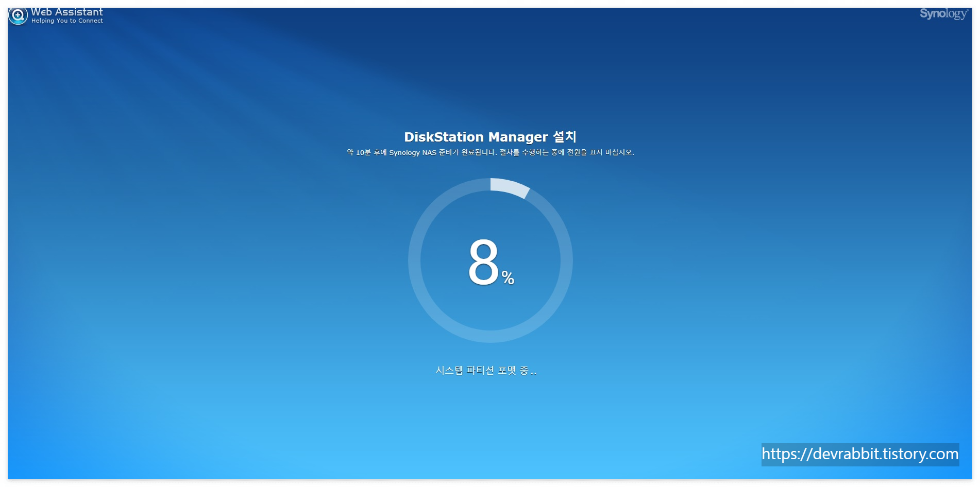Click the 10-minute completion notice text
Image resolution: width=980 pixels, height=487 pixels.
[x=490, y=152]
